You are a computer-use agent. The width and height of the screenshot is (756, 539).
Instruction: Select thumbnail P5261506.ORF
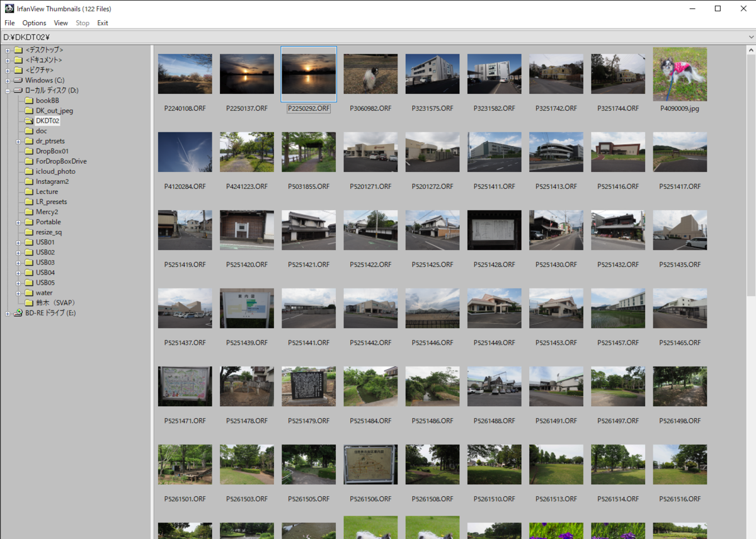pyautogui.click(x=370, y=464)
